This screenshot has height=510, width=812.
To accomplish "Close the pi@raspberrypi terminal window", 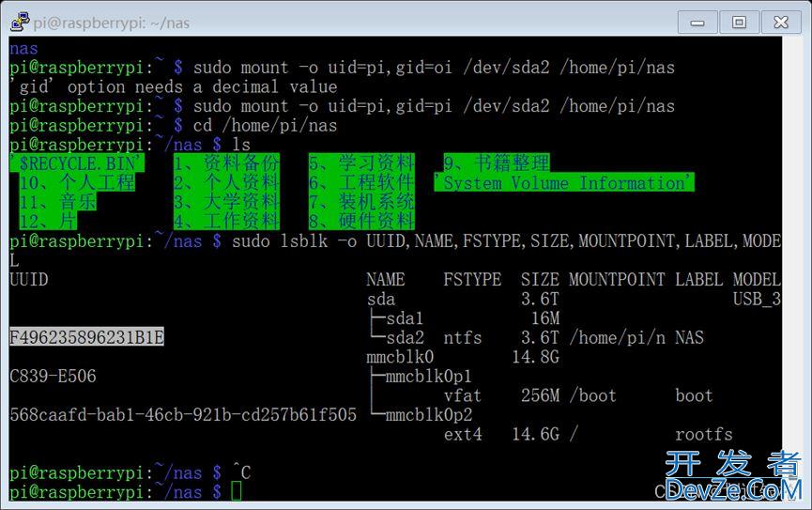I will tap(781, 23).
